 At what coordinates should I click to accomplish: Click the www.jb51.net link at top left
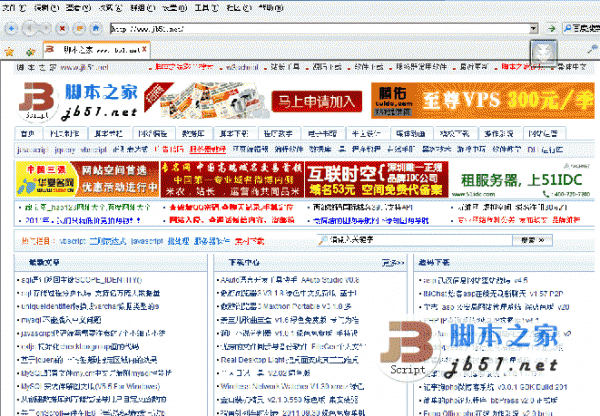(x=84, y=67)
